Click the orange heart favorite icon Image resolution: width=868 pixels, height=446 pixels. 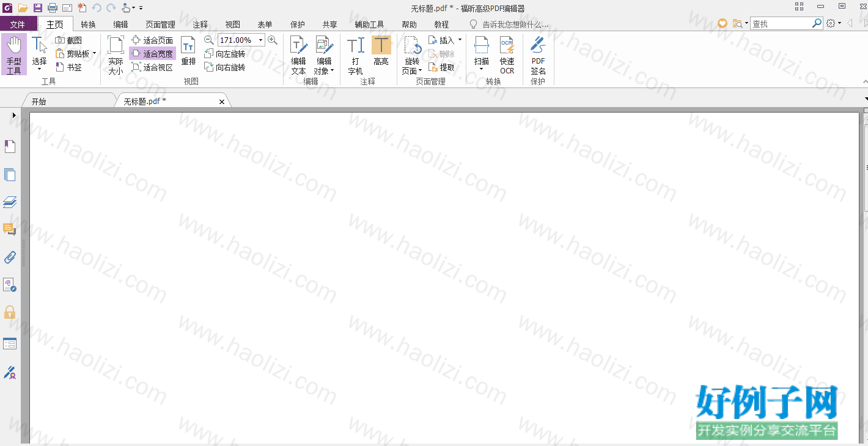tap(723, 23)
